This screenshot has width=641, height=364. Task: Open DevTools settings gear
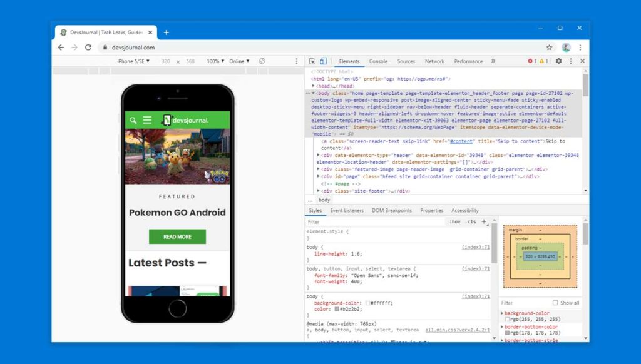click(x=559, y=61)
